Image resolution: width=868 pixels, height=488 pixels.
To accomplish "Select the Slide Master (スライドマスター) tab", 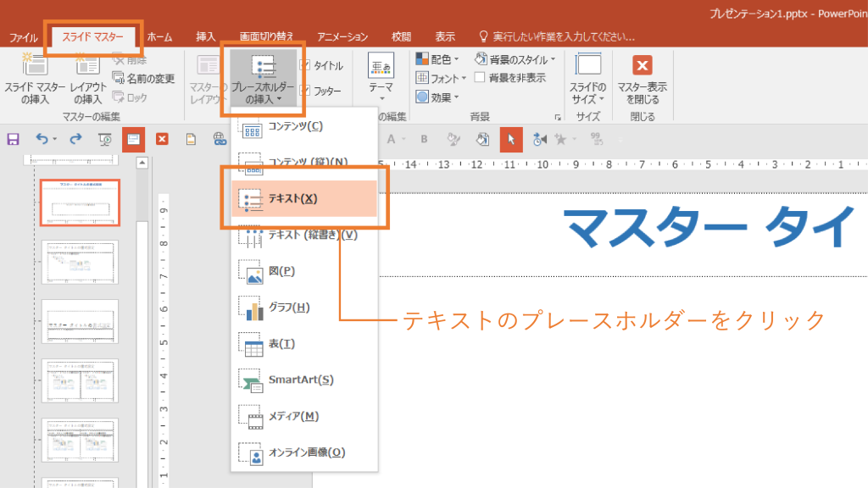I will 93,37.
